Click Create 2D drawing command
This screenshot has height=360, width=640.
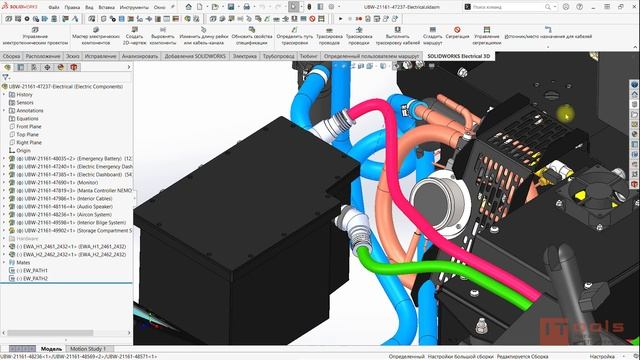pos(134,36)
